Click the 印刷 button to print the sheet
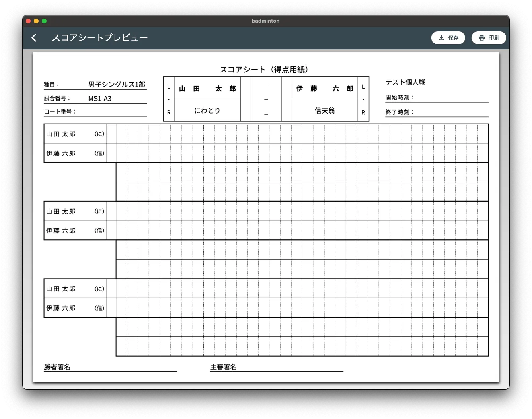This screenshot has height=419, width=532. point(489,37)
